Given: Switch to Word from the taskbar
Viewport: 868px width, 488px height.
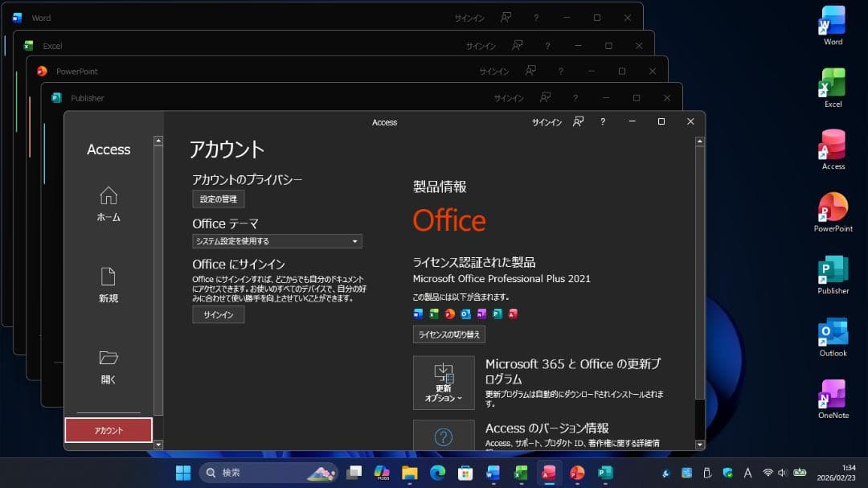Looking at the screenshot, I should 493,473.
